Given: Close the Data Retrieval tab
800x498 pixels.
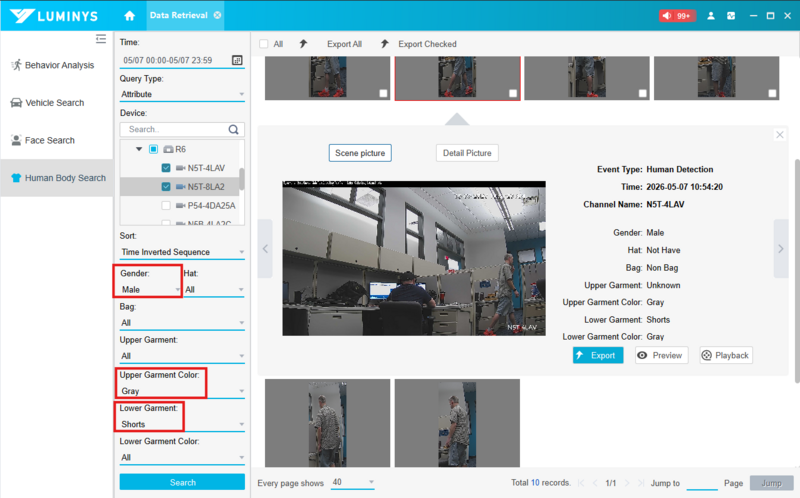Looking at the screenshot, I should tap(217, 15).
